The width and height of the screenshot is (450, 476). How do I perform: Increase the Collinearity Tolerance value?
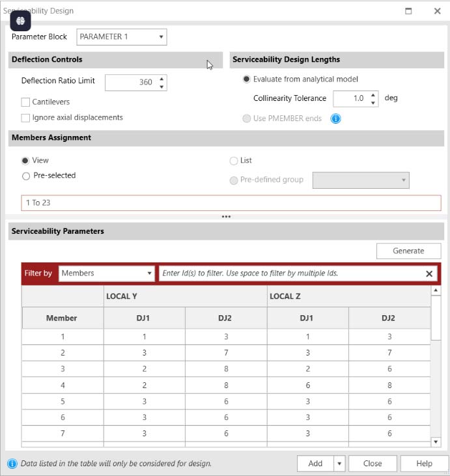(373, 95)
